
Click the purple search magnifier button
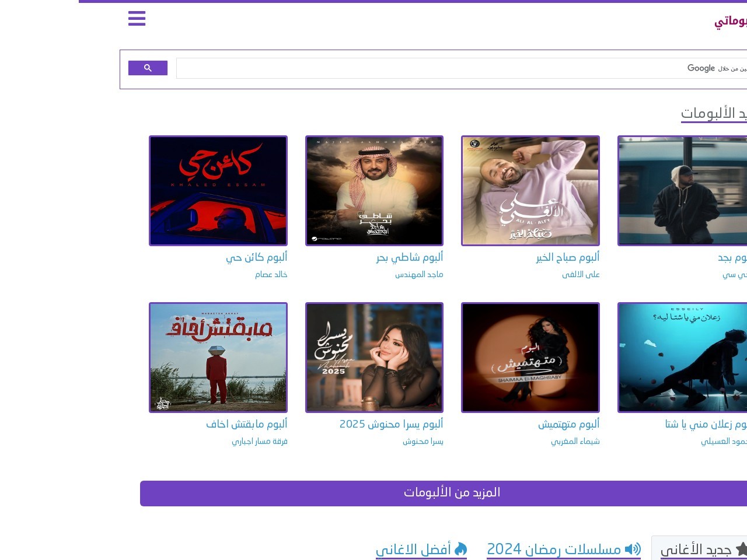click(148, 68)
